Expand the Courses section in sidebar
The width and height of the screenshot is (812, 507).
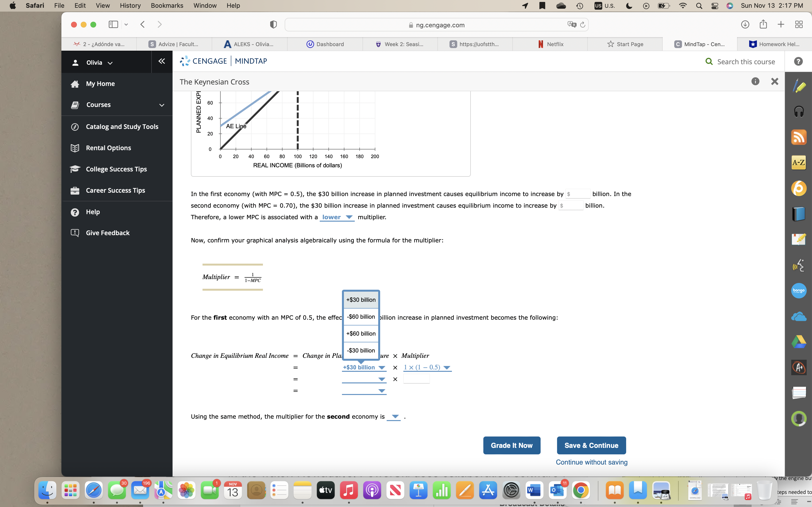[161, 105]
